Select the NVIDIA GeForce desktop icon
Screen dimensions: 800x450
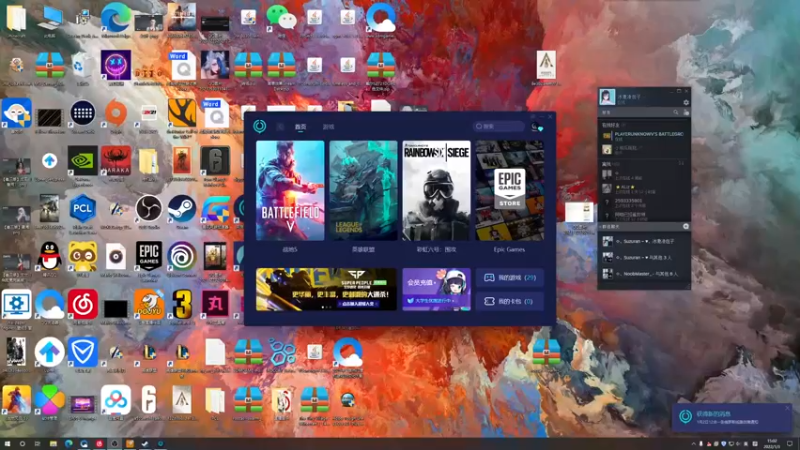coord(83,164)
